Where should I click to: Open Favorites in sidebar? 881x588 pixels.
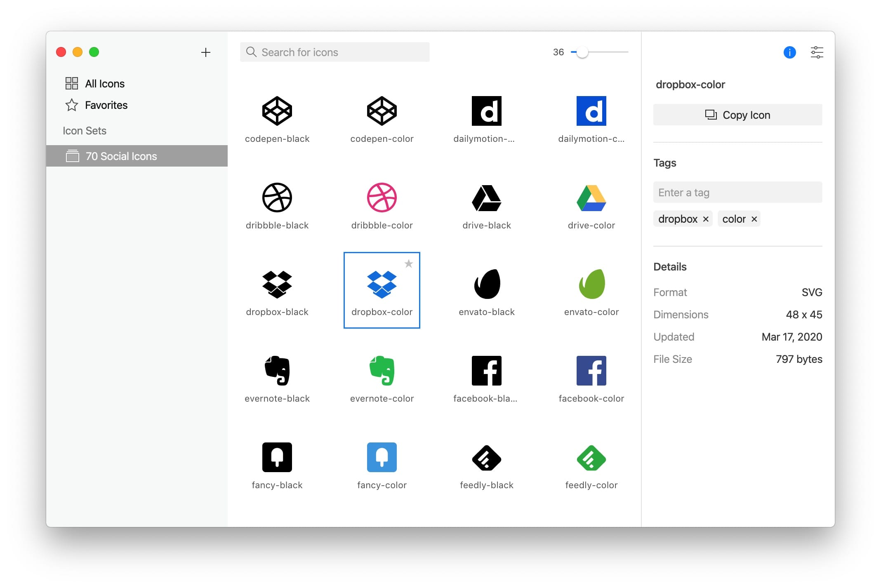pyautogui.click(x=106, y=105)
